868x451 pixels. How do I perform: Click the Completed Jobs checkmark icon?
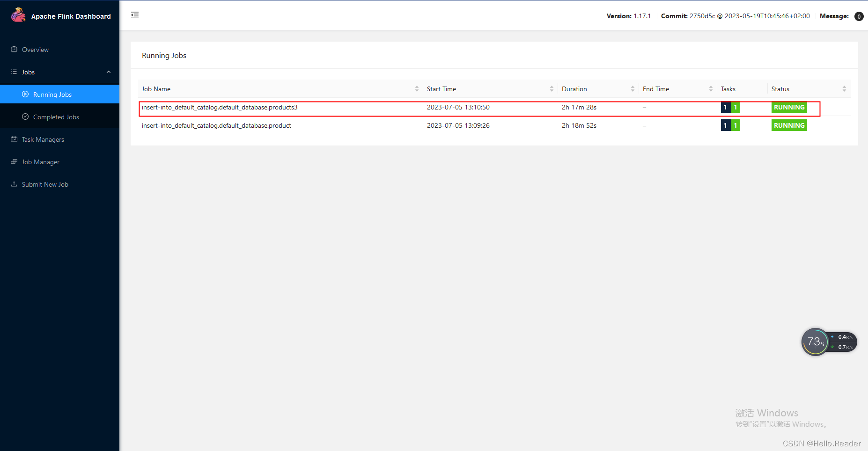coord(26,116)
